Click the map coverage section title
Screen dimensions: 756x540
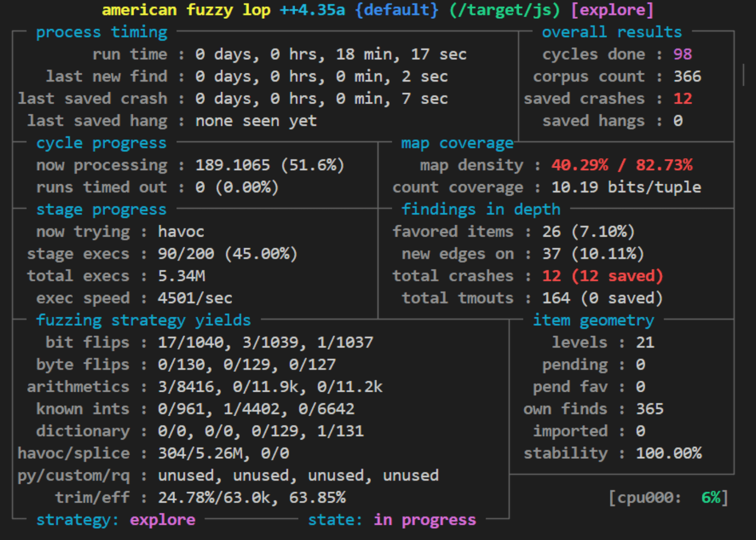click(x=456, y=143)
